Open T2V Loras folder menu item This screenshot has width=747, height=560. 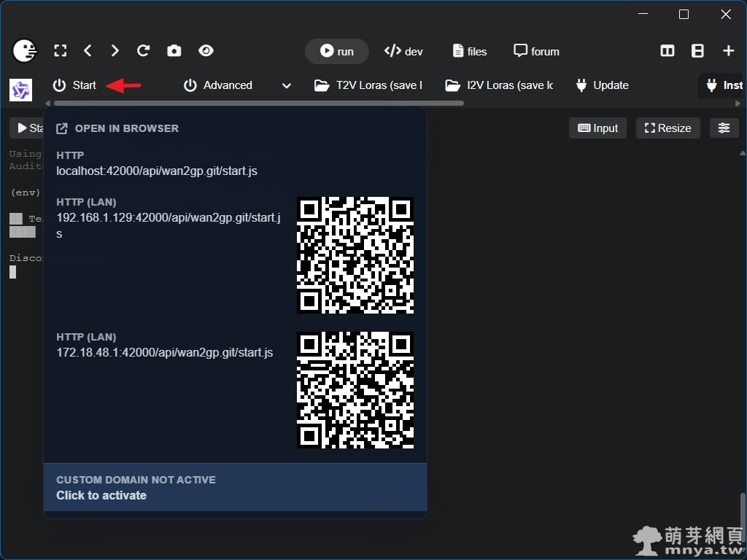pyautogui.click(x=368, y=85)
